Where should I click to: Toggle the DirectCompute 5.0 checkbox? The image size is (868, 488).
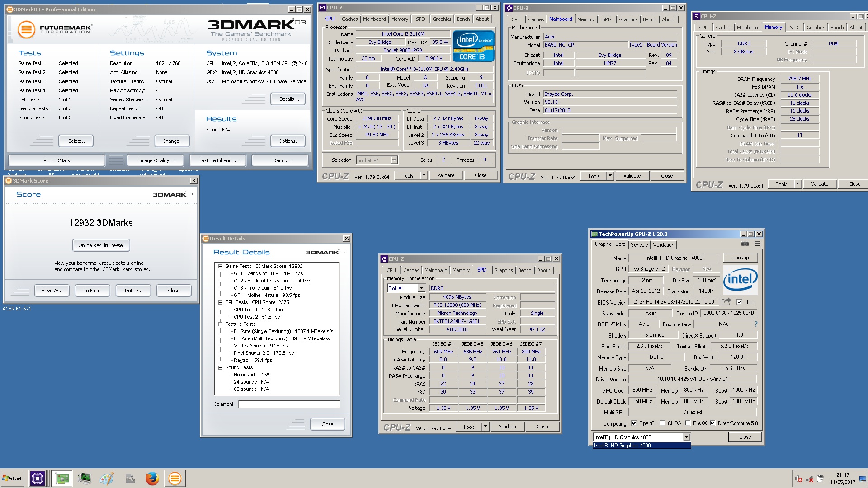712,423
